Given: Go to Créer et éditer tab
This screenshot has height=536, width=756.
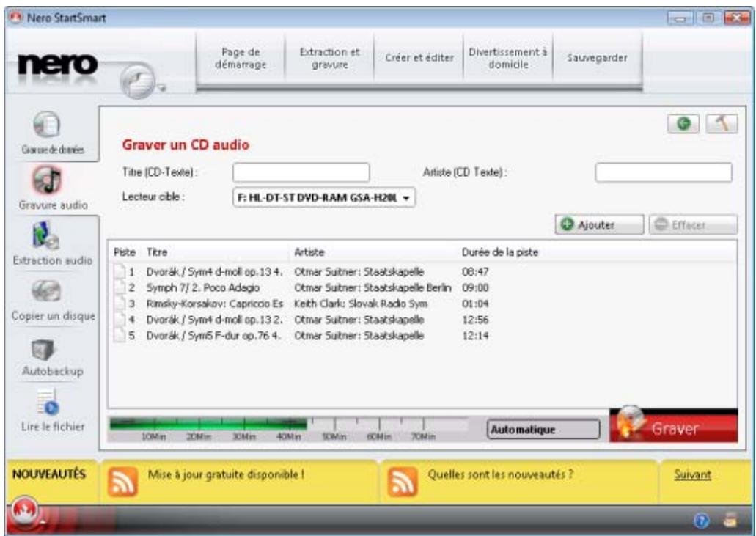Looking at the screenshot, I should [x=419, y=59].
